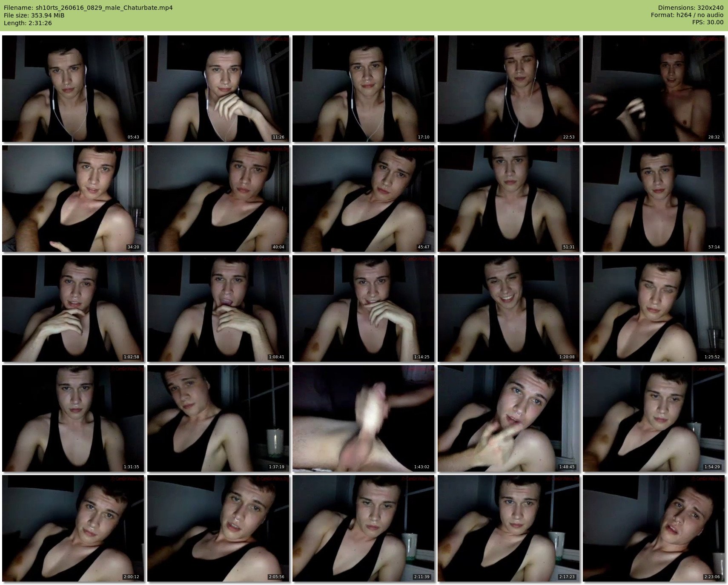Choose the frame stamped 22:53
The width and height of the screenshot is (728, 585).
pyautogui.click(x=509, y=89)
